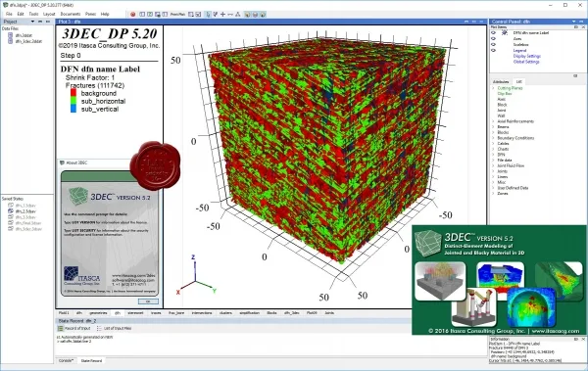Click the red stop/record toolbar icon
The image size is (588, 371).
point(132,15)
